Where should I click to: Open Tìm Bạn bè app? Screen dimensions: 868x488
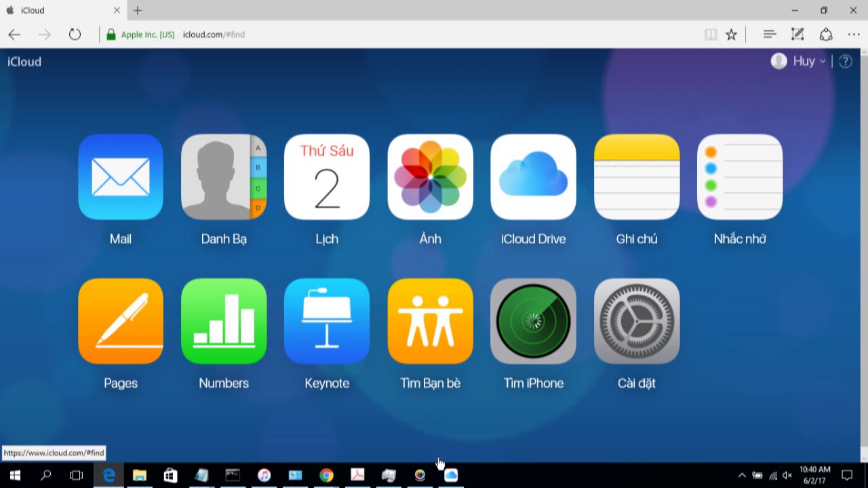pyautogui.click(x=430, y=321)
